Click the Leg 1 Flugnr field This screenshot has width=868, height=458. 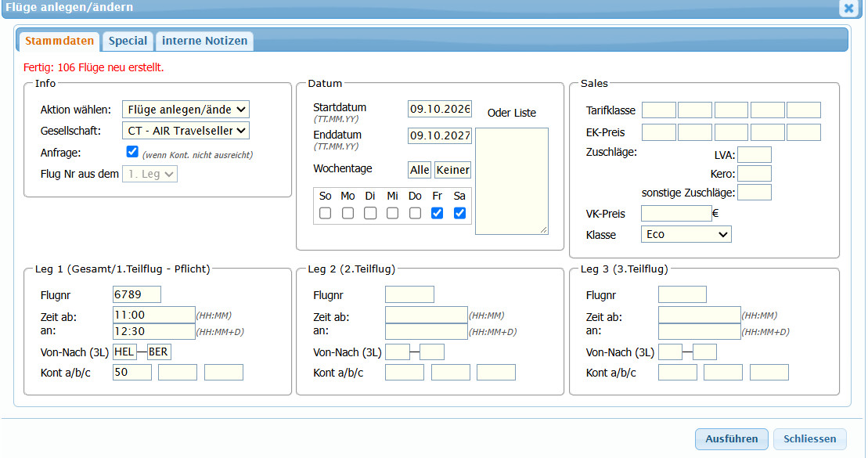(137, 294)
